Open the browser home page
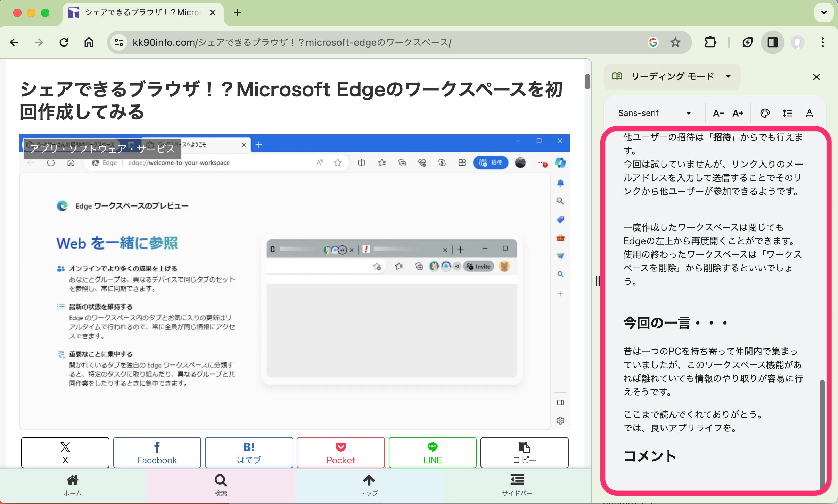Screen dimensions: 838x504 (89, 42)
